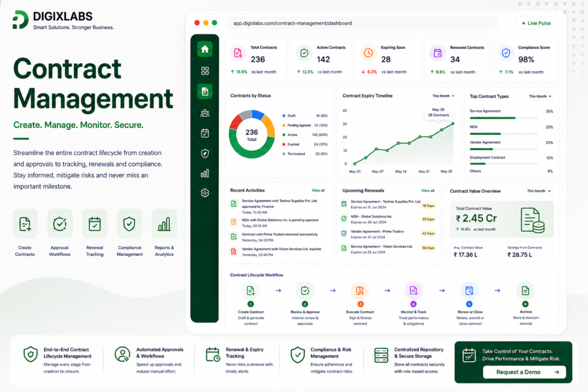This screenshot has height=392, width=588.
Task: Open the users group sidebar icon
Action: [x=205, y=113]
